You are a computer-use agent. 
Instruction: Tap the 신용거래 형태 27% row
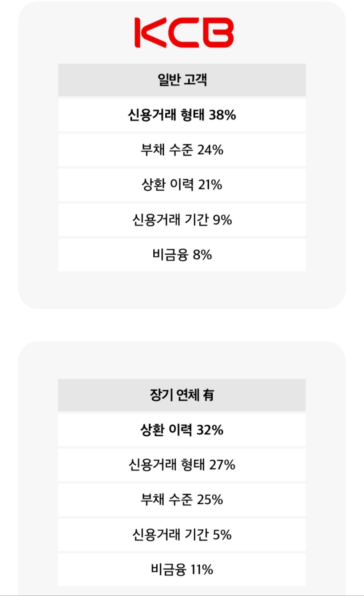point(182,465)
